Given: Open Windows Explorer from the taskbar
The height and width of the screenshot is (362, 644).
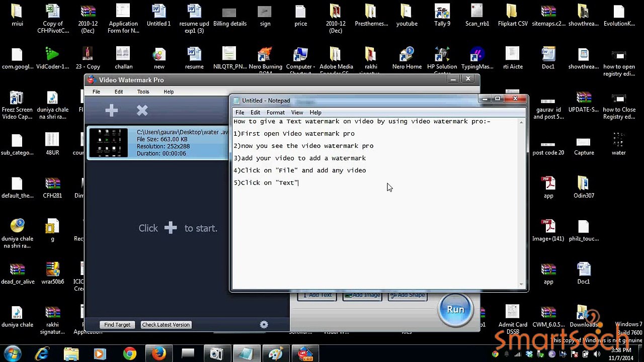Looking at the screenshot, I should tap(71, 354).
